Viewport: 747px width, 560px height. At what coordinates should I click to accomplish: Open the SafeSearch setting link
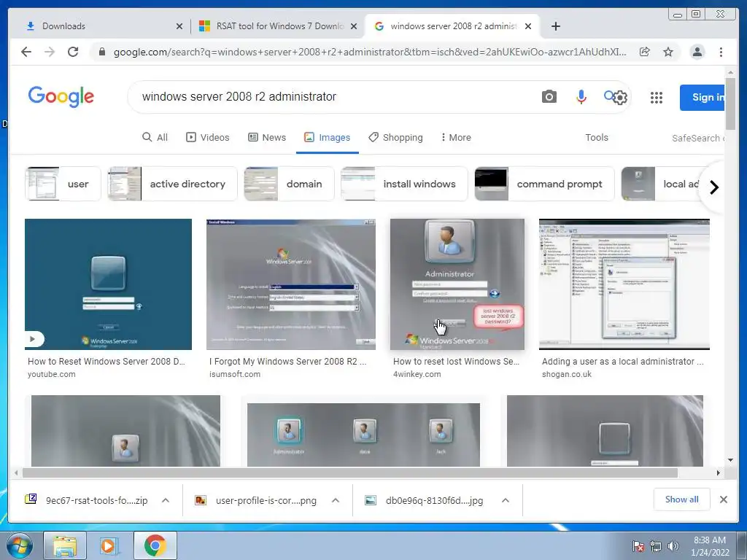[698, 138]
